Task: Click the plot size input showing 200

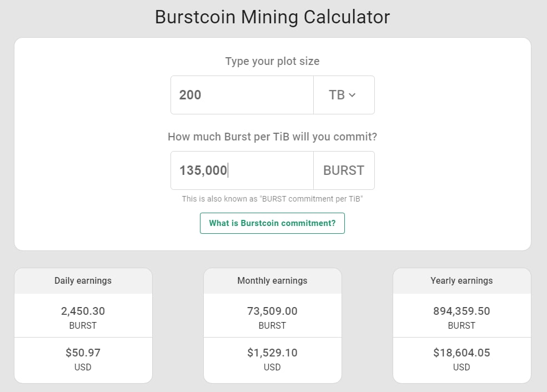Action: coord(242,95)
